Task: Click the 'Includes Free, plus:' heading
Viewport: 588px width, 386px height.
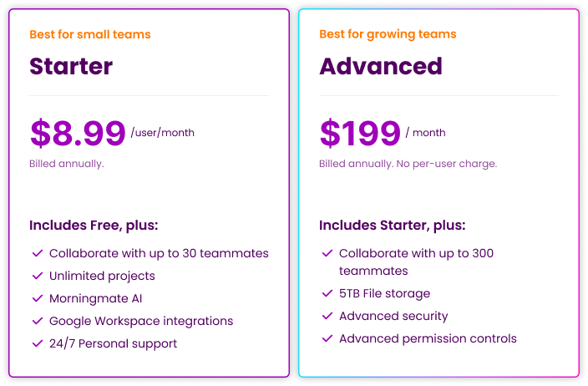Action: [x=94, y=226]
